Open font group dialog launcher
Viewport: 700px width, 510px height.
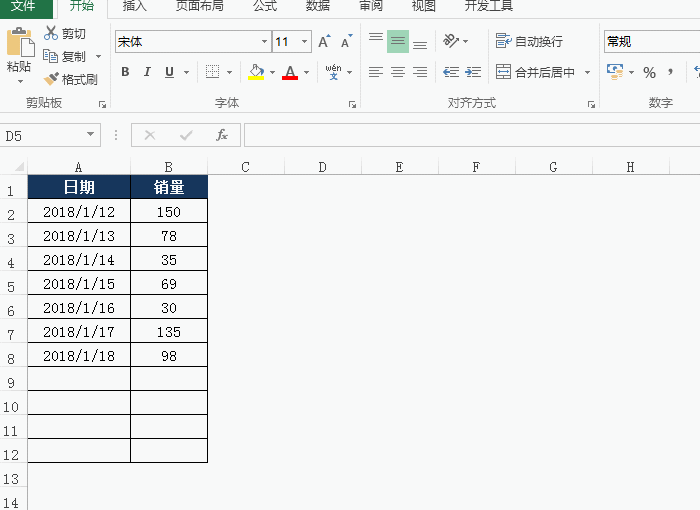click(352, 105)
